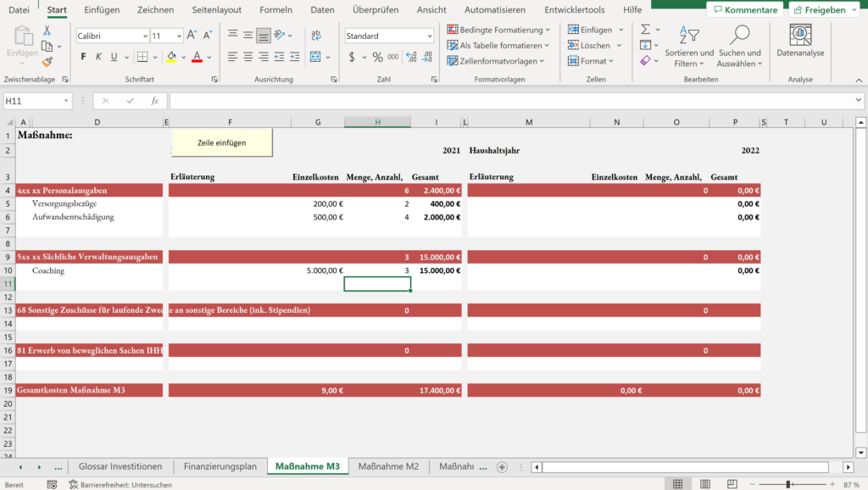
Task: Switch to the Formeln ribbon tab
Action: [x=276, y=10]
